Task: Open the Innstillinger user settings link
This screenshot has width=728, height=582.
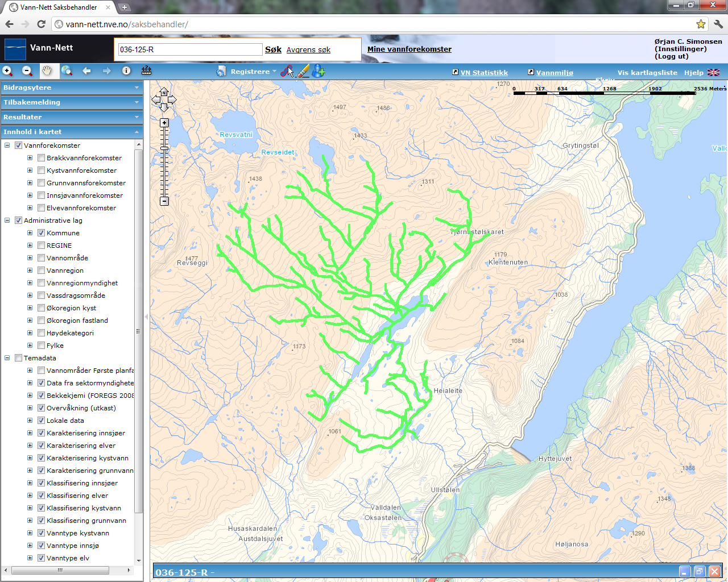Action: (681, 49)
